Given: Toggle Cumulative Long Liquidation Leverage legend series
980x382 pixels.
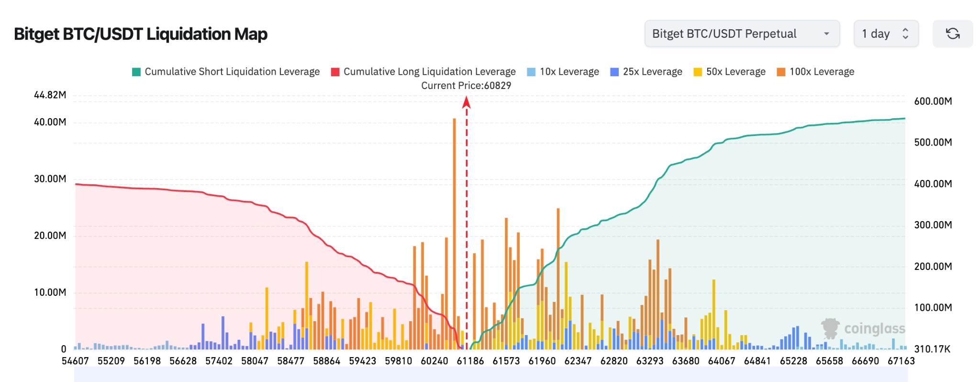Looking at the screenshot, I should pos(423,72).
